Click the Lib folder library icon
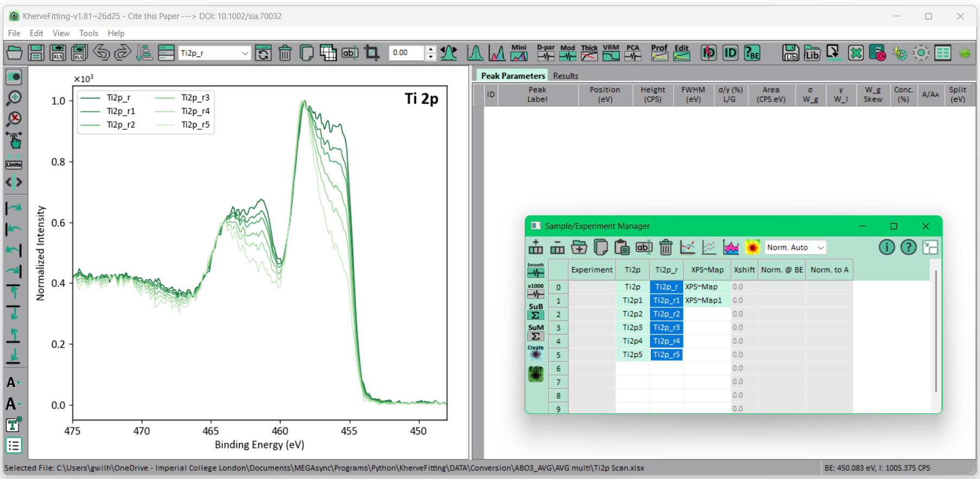Screen dimensions: 980x479 point(812,53)
